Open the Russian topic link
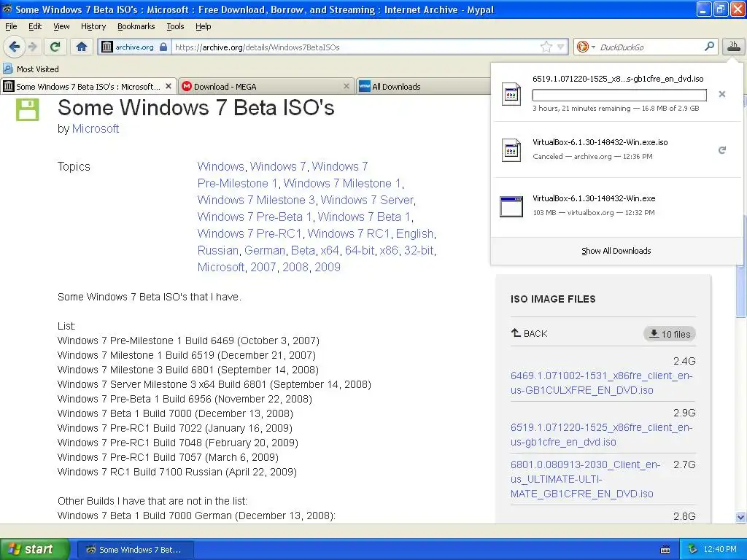 click(217, 250)
